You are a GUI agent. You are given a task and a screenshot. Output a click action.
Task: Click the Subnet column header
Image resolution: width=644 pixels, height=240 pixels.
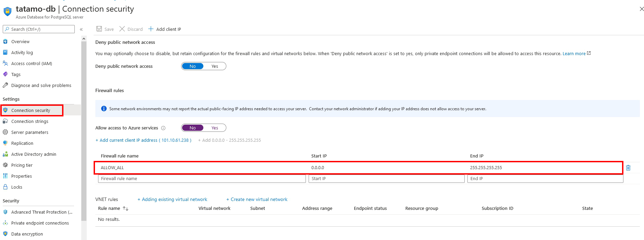[258, 208]
